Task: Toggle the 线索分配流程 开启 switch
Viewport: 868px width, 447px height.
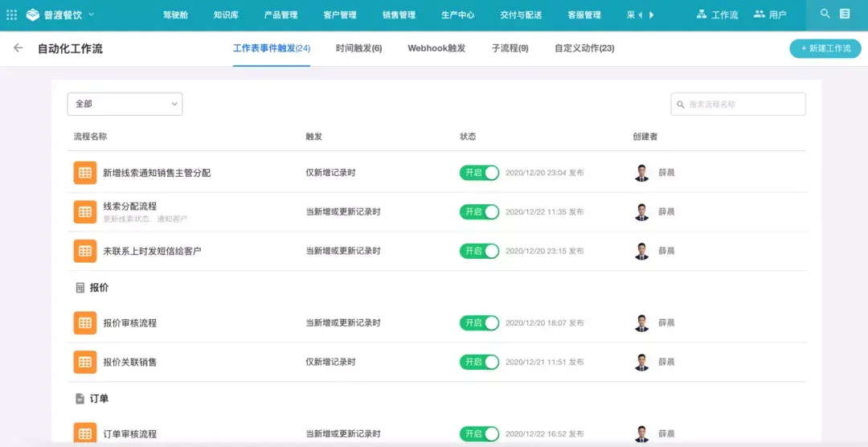Action: (x=479, y=211)
